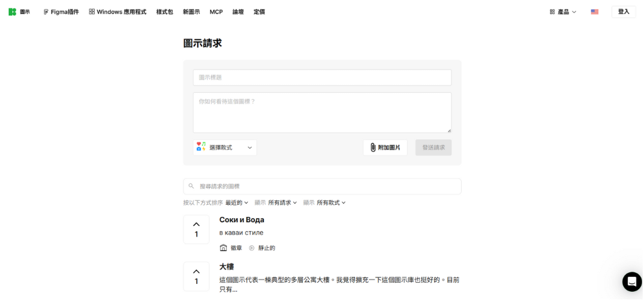Open the Figma插件 page

pos(61,12)
